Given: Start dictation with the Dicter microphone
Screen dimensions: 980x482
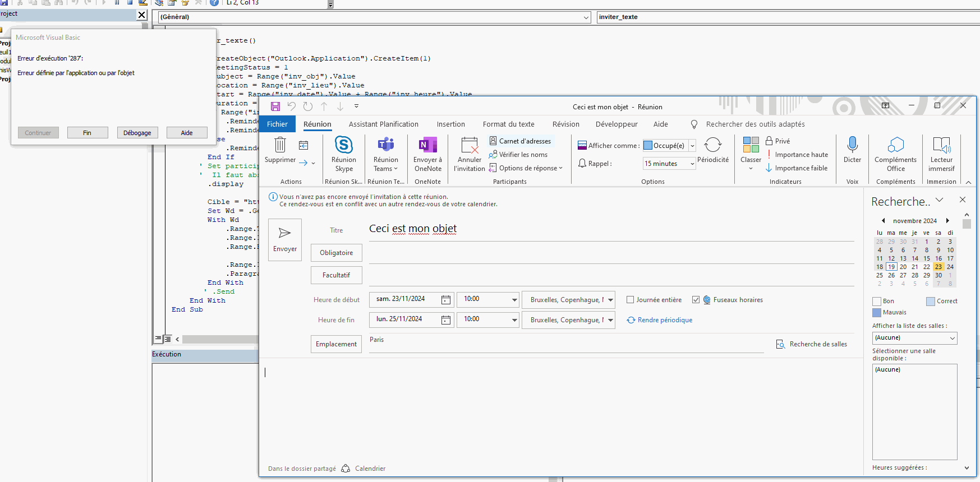Looking at the screenshot, I should [852, 145].
